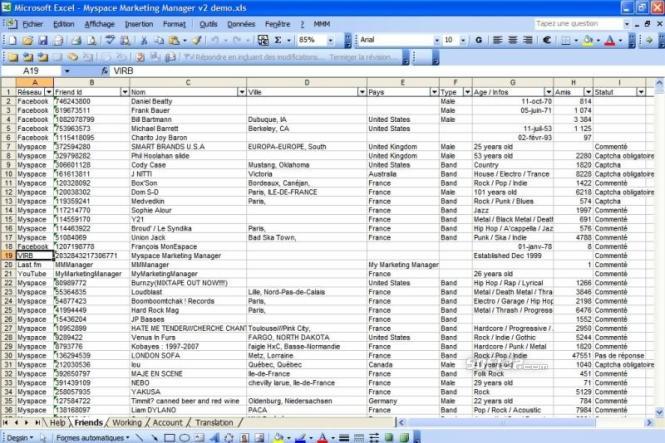Open the Formes automatiques menu
The image size is (665, 443).
click(92, 437)
